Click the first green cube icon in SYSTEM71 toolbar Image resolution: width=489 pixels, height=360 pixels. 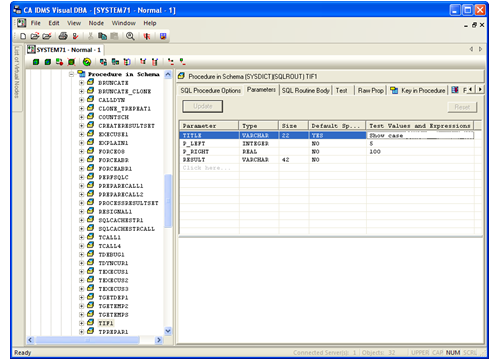click(36, 62)
